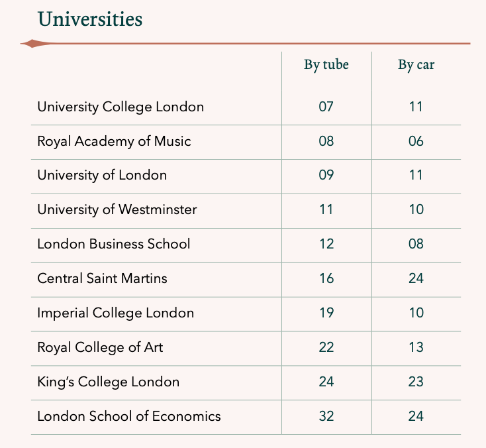Click University of Westminster row label
Image resolution: width=486 pixels, height=448 pixels.
[117, 209]
